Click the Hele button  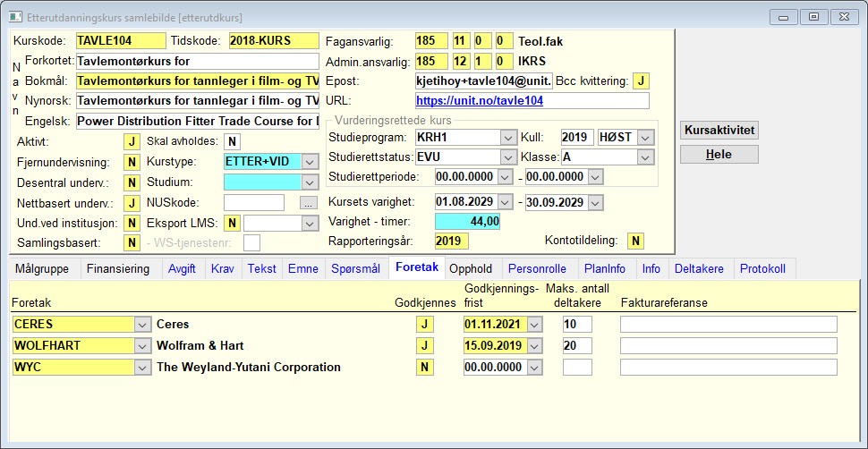[719, 155]
